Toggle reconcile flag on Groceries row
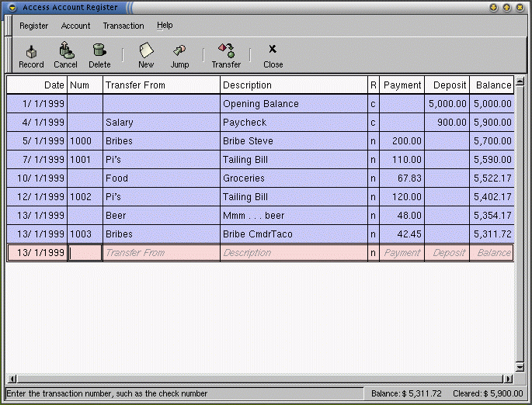The width and height of the screenshot is (532, 405). pyautogui.click(x=374, y=178)
